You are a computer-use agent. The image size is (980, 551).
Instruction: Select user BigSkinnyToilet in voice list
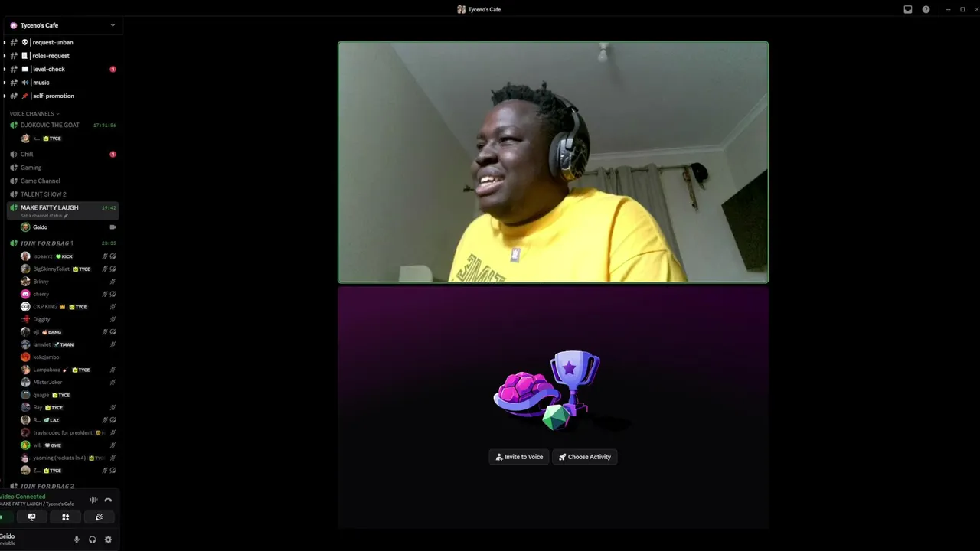click(67, 269)
